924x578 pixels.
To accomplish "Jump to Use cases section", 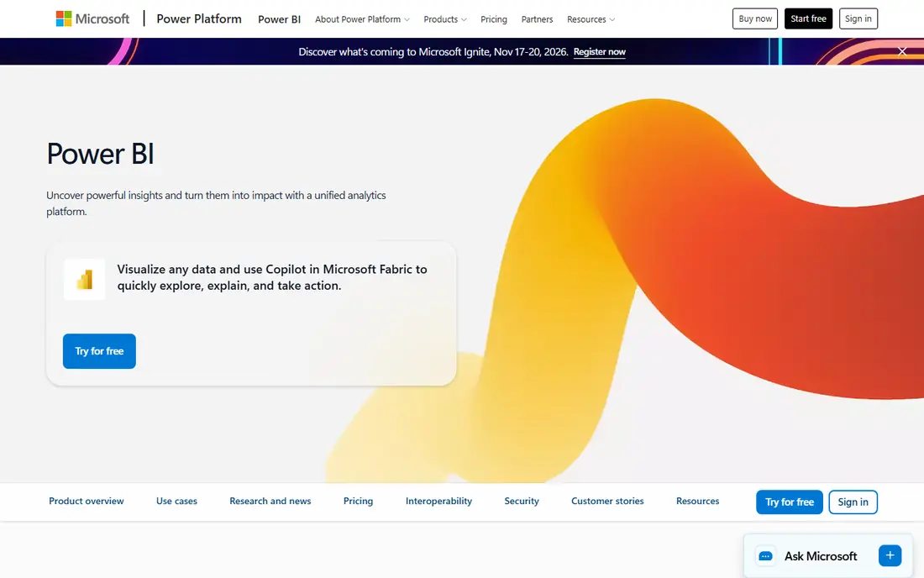I will pos(176,501).
